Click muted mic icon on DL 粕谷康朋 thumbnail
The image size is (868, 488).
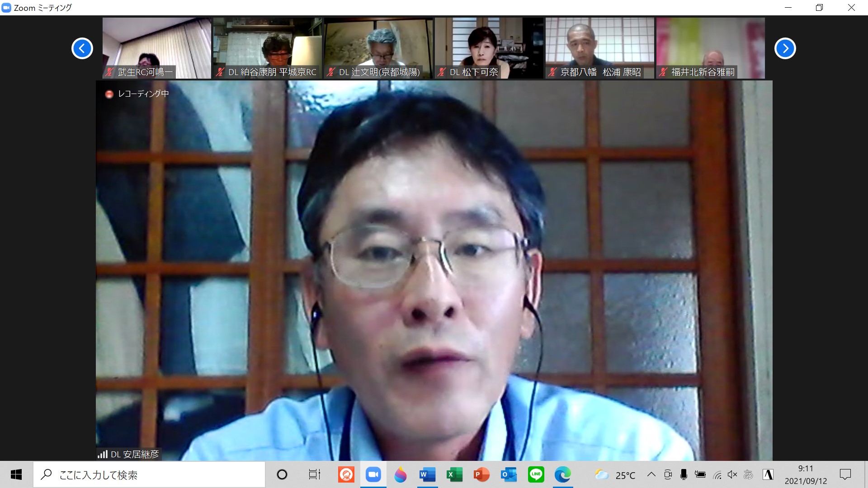point(220,72)
